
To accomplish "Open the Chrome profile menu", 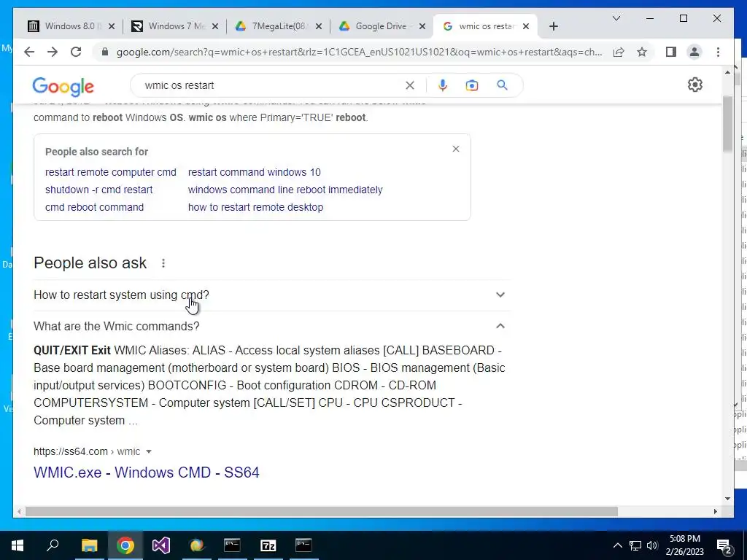I will tap(694, 52).
